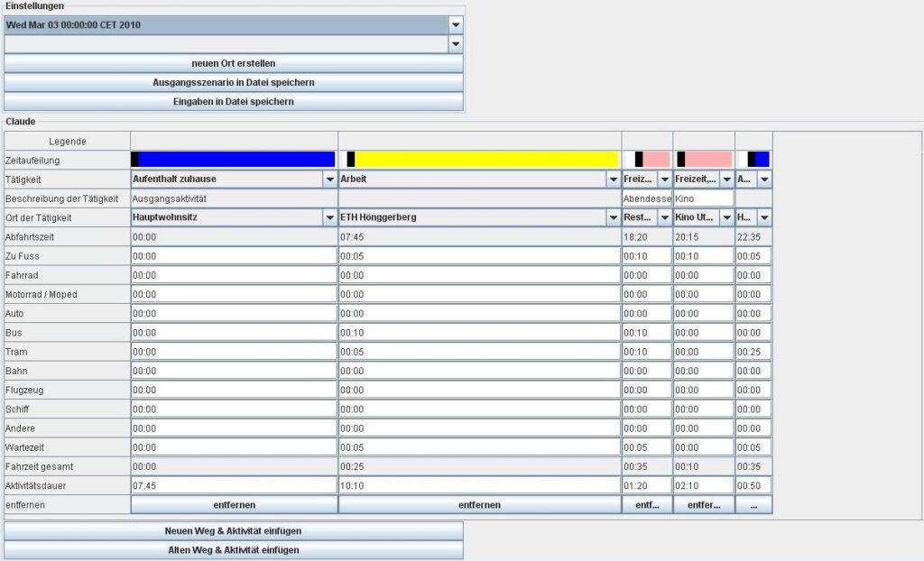Click Alten Weg & Aktivität einfügen
The height and width of the screenshot is (561, 924).
tap(232, 549)
